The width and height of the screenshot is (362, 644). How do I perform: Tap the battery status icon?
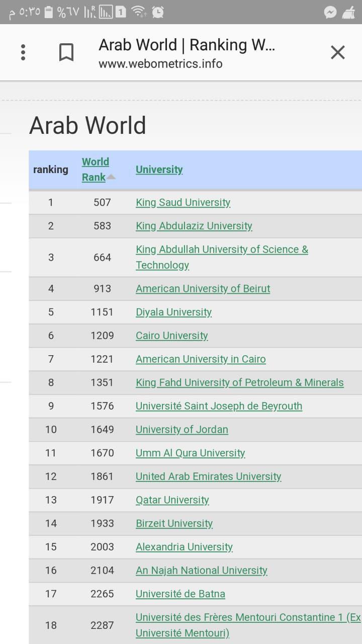(49, 12)
